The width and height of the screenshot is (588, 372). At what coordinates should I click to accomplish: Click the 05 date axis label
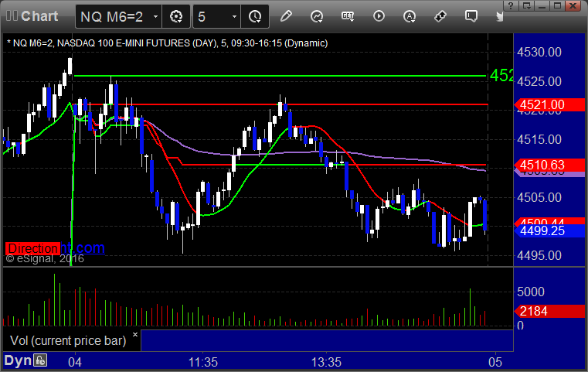pos(495,362)
